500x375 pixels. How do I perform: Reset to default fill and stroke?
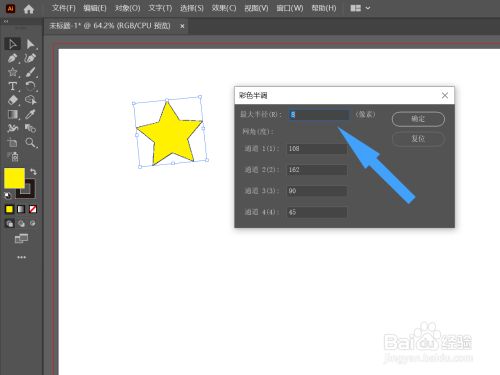coord(7,195)
